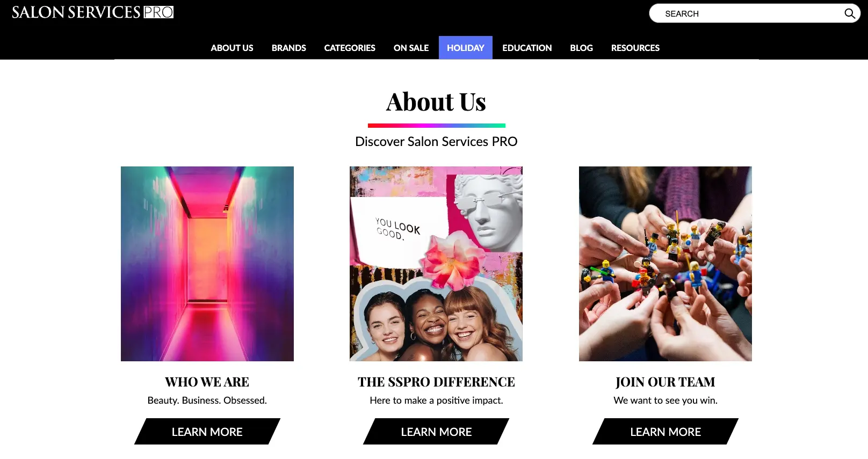The image size is (868, 459).
Task: Click the Who We Are heading
Action: point(207,382)
